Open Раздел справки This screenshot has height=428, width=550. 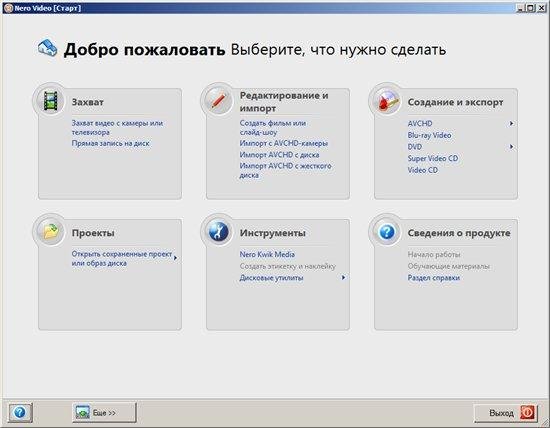pos(434,278)
